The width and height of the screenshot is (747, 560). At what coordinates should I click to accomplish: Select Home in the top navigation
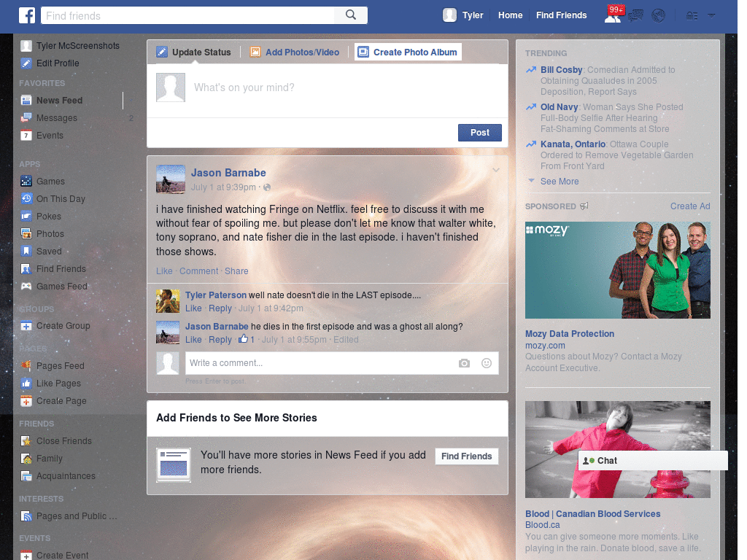[x=510, y=15]
